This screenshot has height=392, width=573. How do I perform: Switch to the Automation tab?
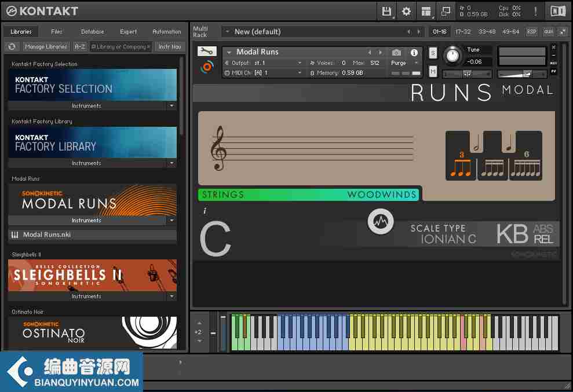pos(167,32)
